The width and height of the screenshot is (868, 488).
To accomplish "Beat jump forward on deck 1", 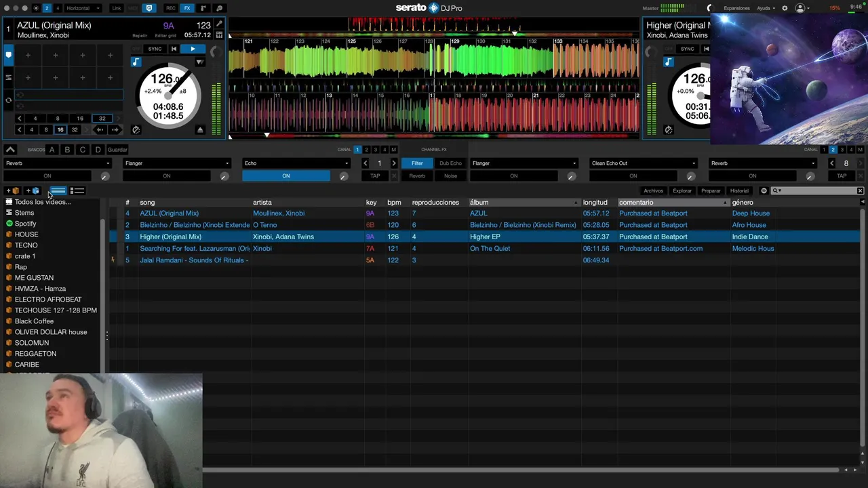I will coord(115,129).
